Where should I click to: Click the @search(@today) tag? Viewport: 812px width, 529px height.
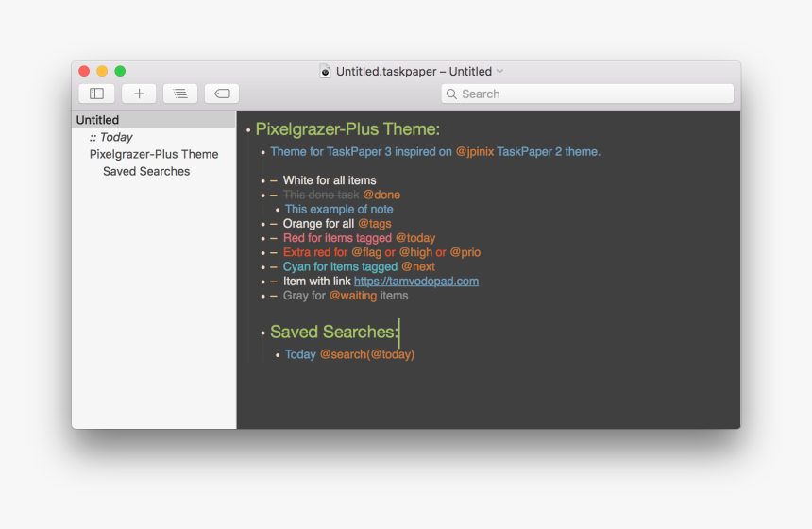tap(366, 354)
